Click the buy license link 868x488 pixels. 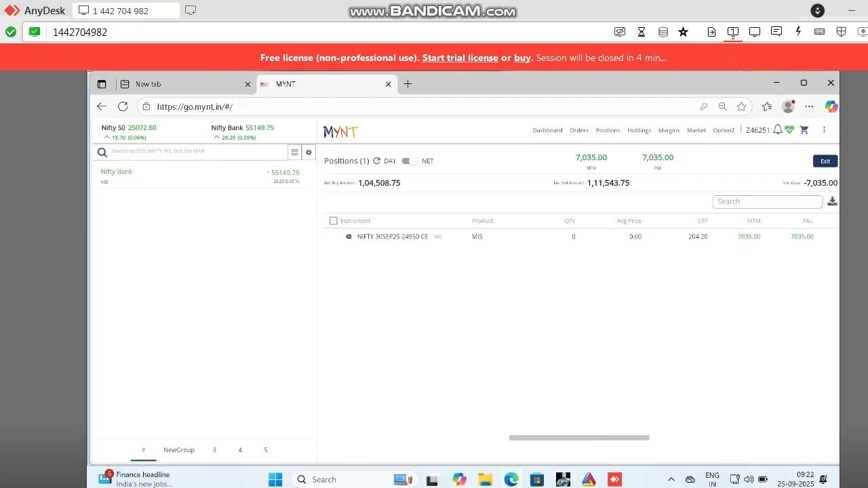point(522,58)
